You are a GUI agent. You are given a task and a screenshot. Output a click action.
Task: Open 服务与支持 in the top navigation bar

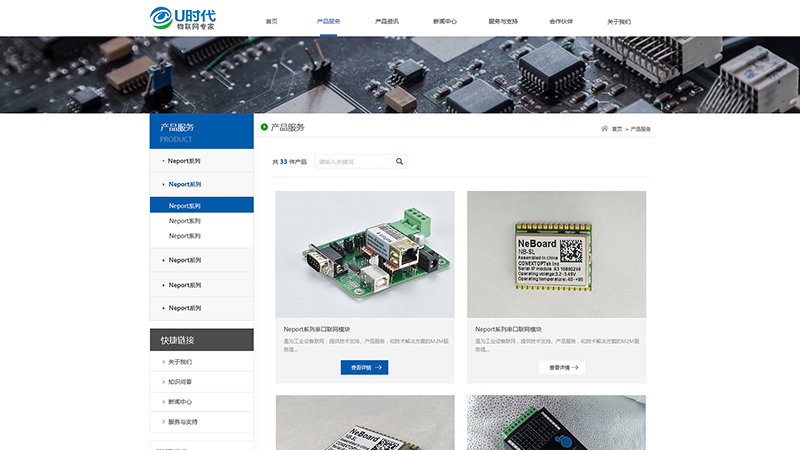pyautogui.click(x=503, y=21)
